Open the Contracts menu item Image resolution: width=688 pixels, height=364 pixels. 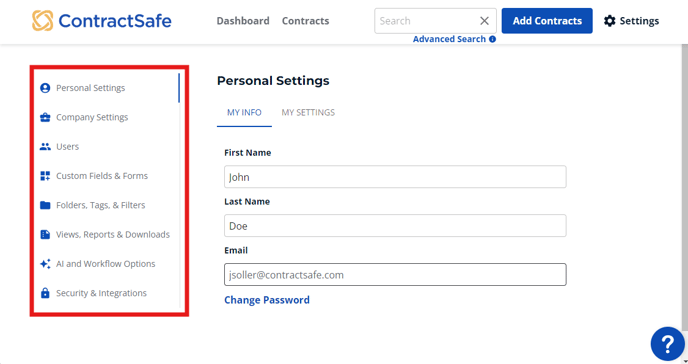(x=305, y=21)
